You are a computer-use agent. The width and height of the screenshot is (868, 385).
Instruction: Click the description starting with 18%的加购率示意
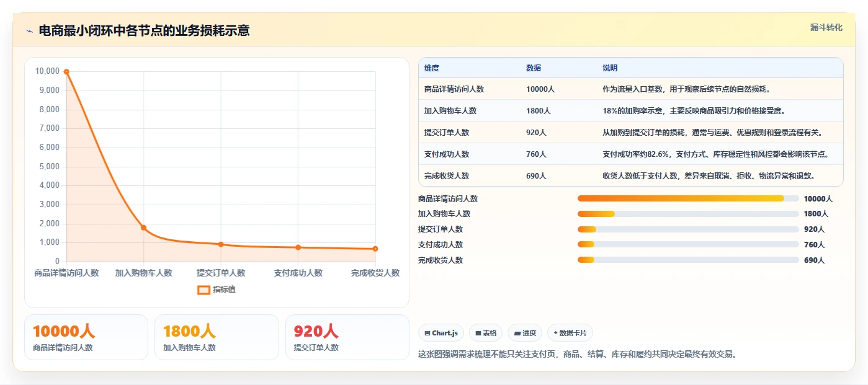click(x=694, y=111)
